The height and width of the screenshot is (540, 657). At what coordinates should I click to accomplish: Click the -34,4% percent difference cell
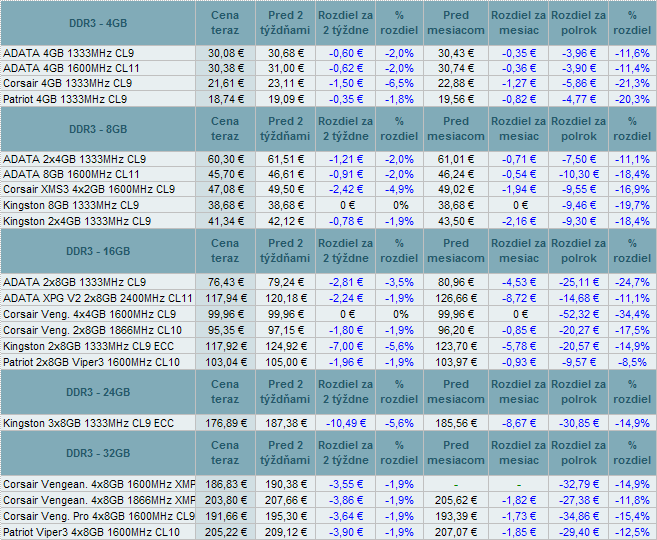click(x=632, y=314)
